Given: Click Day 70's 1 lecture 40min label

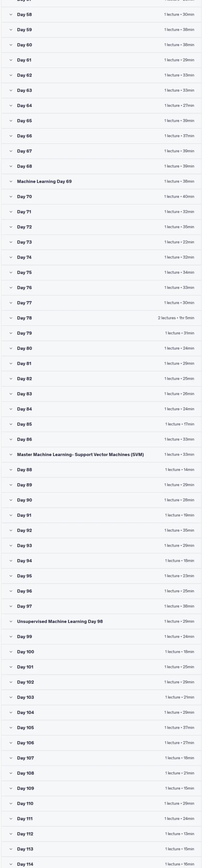Looking at the screenshot, I should [x=179, y=197].
